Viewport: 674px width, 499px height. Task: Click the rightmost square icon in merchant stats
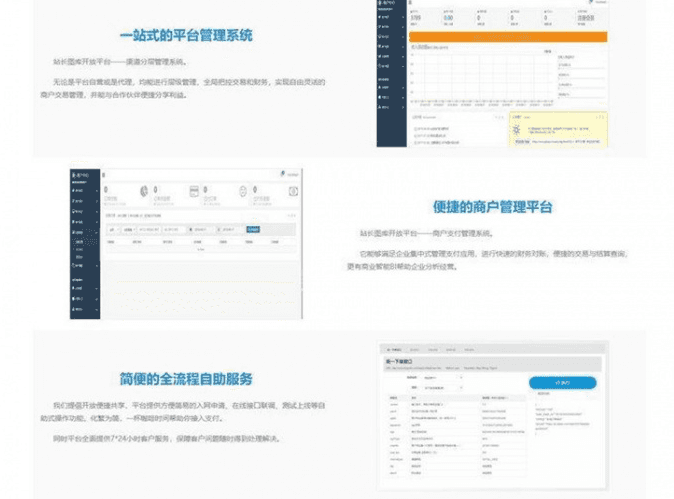pos(293,192)
